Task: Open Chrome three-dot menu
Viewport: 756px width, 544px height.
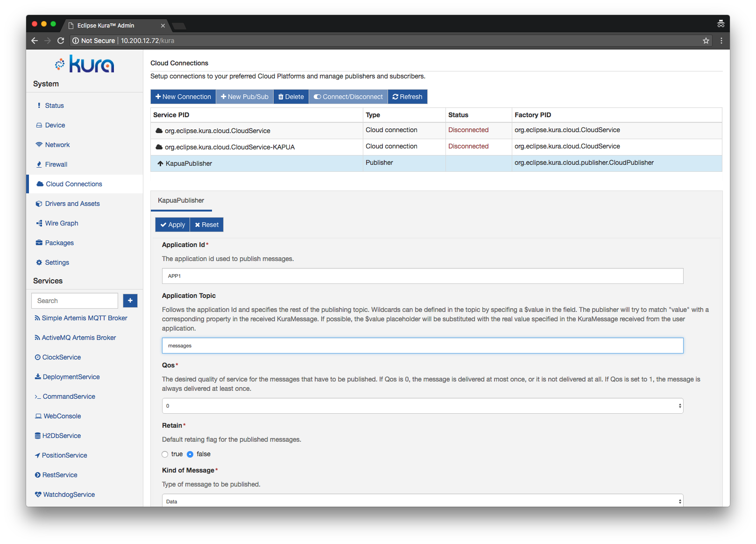Action: pyautogui.click(x=721, y=41)
